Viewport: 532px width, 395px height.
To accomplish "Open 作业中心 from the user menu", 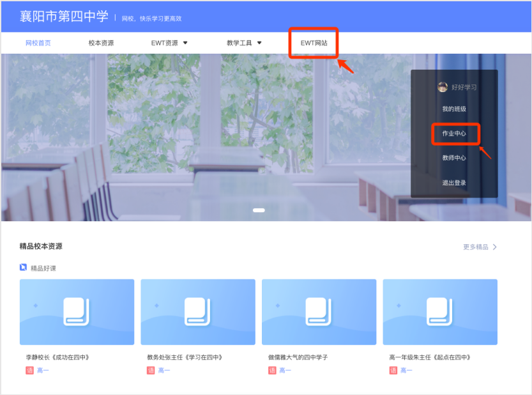I will (x=454, y=134).
